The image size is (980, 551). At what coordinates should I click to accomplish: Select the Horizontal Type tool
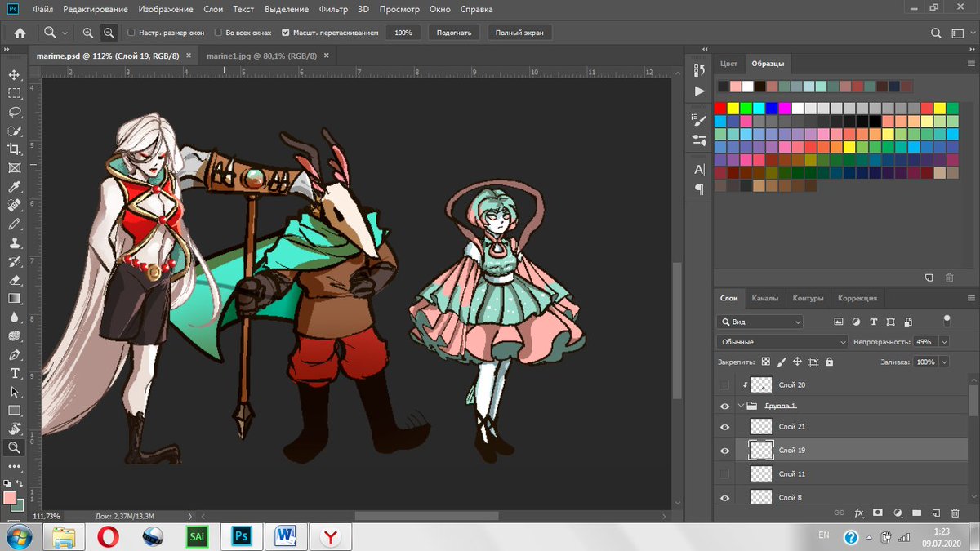tap(14, 373)
